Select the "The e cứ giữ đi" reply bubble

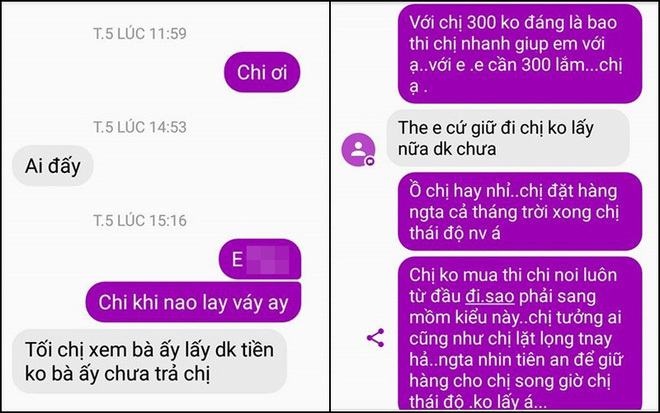pos(508,138)
